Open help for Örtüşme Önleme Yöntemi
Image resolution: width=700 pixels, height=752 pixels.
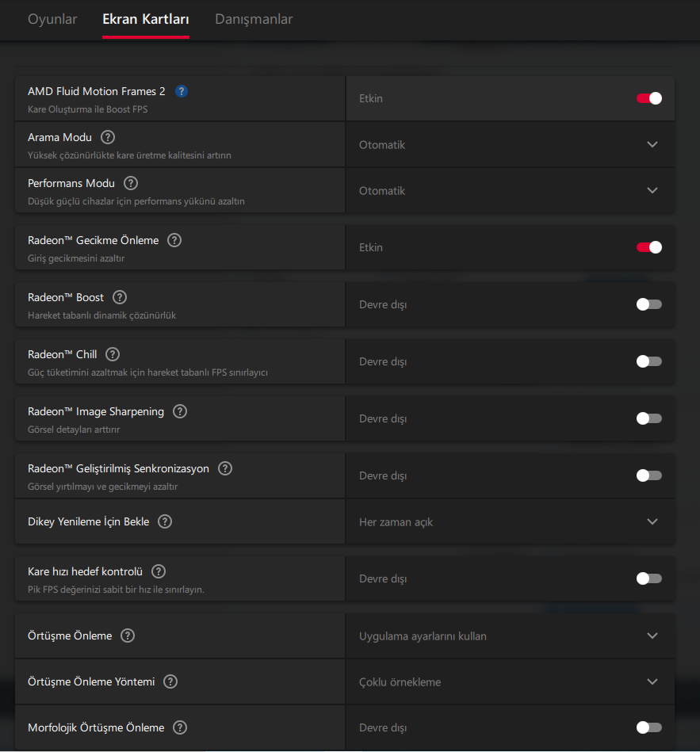point(170,681)
